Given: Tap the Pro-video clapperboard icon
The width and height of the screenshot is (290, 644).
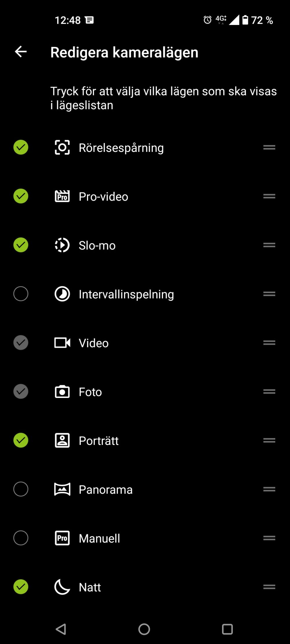Looking at the screenshot, I should coord(62,196).
